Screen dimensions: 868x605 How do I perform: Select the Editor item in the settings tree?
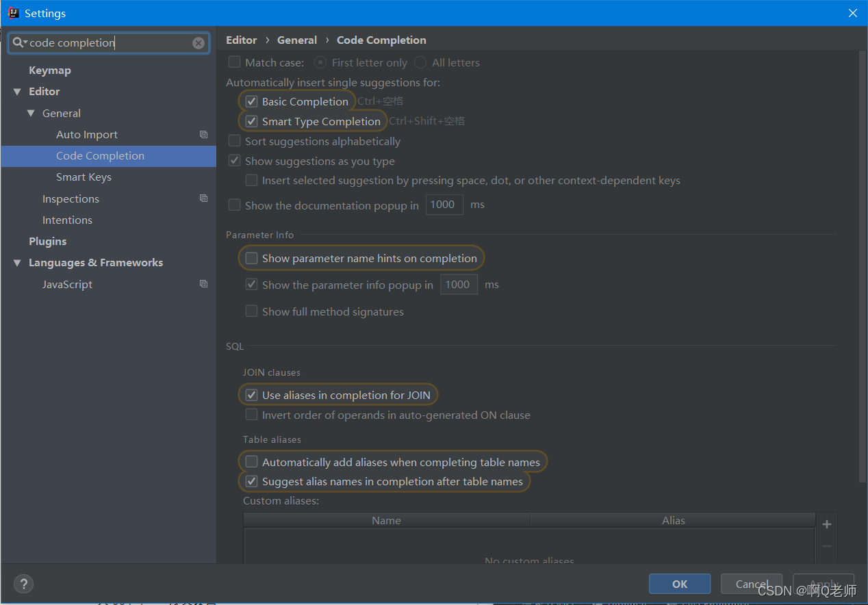[x=44, y=92]
